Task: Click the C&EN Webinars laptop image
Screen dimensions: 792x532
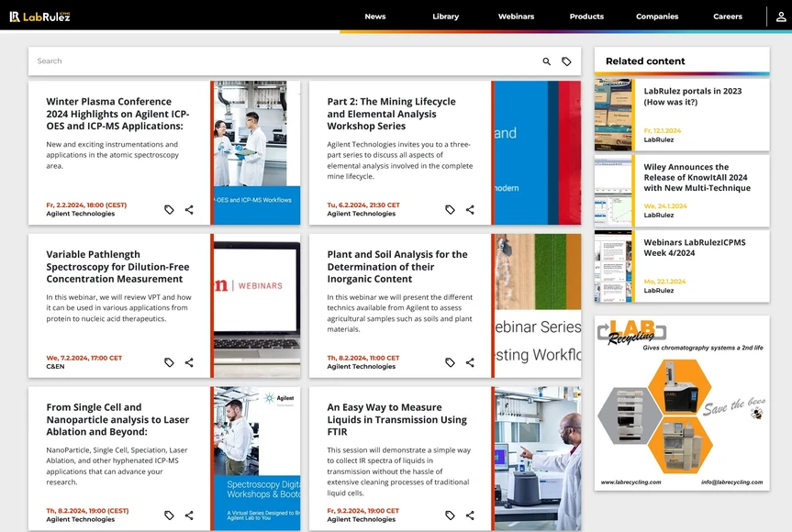Action: pos(257,305)
